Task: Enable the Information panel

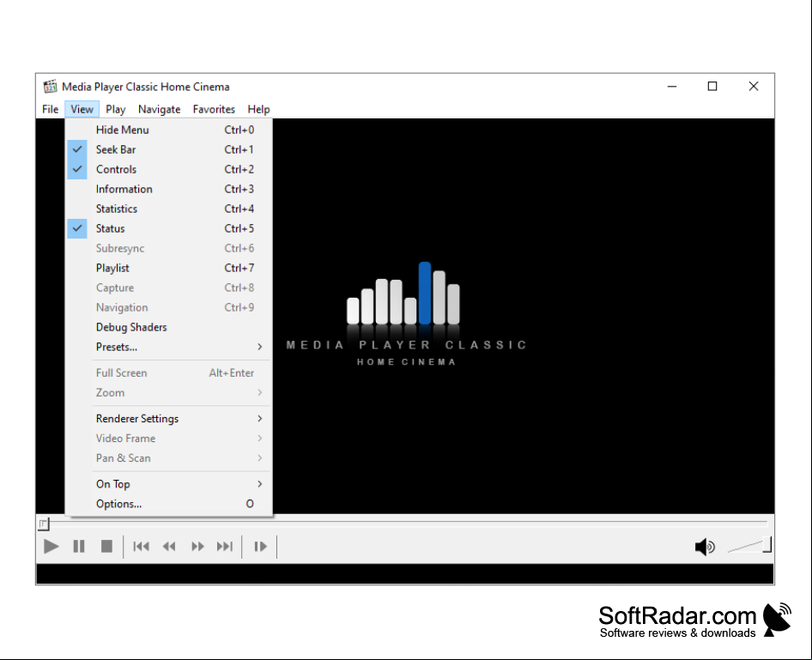Action: pyautogui.click(x=169, y=189)
